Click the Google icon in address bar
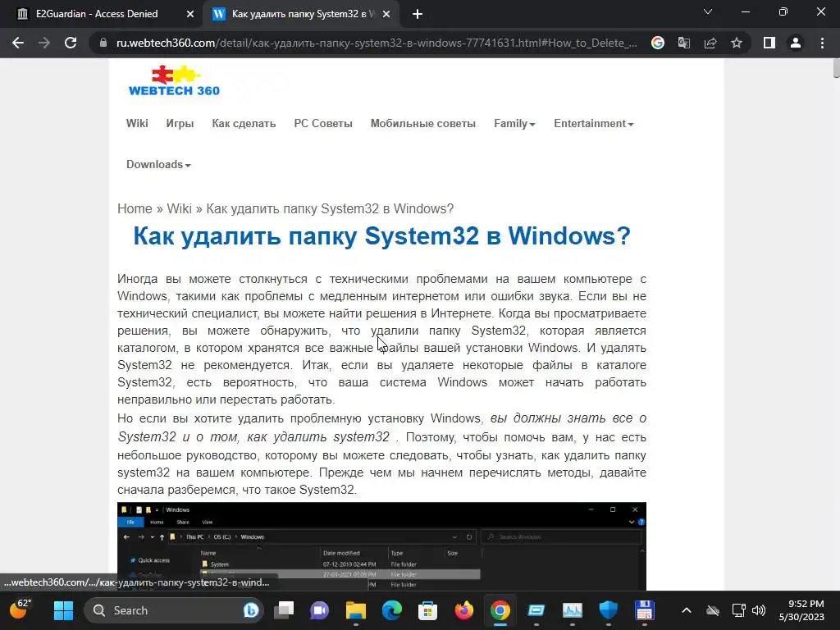 click(658, 43)
